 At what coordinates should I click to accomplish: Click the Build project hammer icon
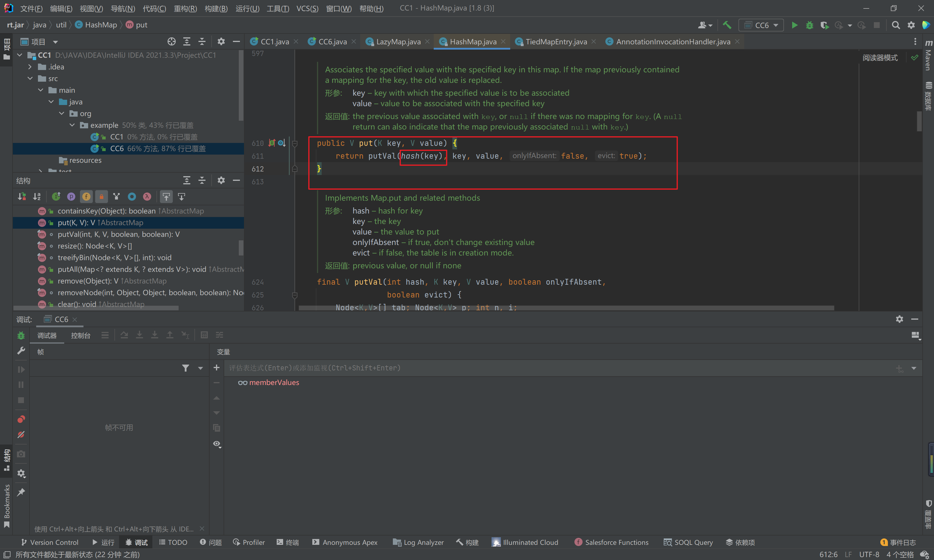727,25
